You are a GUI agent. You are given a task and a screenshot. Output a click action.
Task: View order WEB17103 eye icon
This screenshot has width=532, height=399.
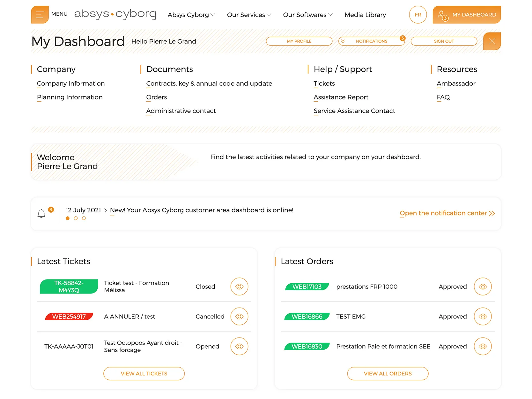coord(483,287)
